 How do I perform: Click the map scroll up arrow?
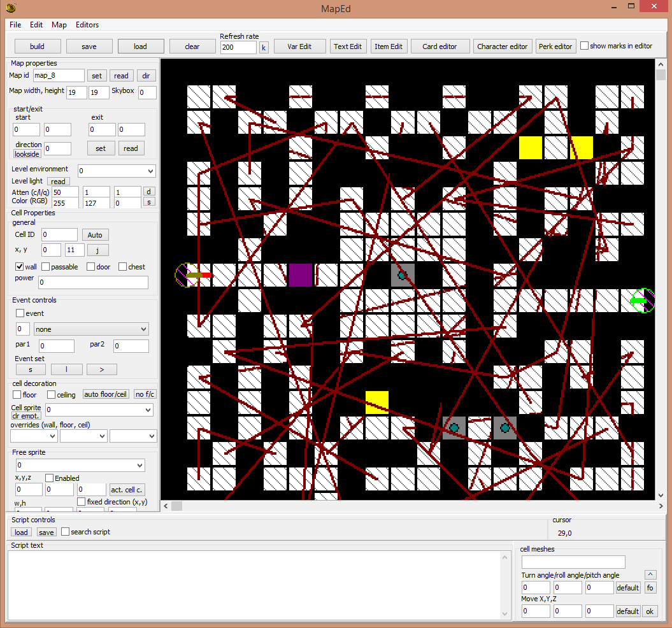click(x=661, y=64)
